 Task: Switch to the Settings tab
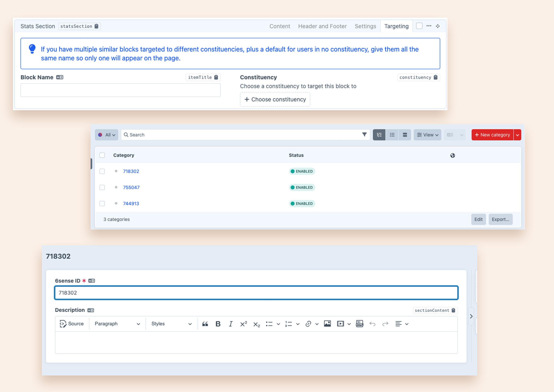[x=365, y=26]
